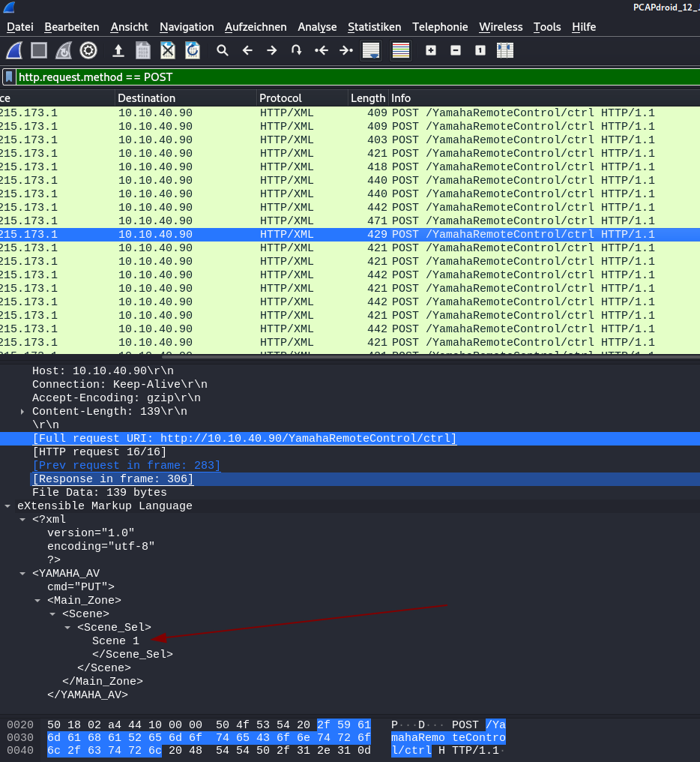
Task: Open the Telephonie menu
Action: point(440,27)
